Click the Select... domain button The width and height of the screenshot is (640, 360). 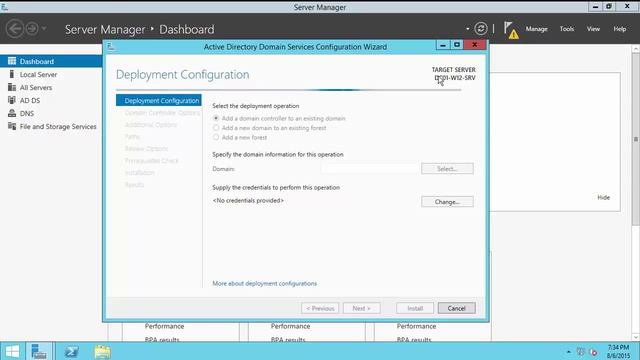click(447, 169)
